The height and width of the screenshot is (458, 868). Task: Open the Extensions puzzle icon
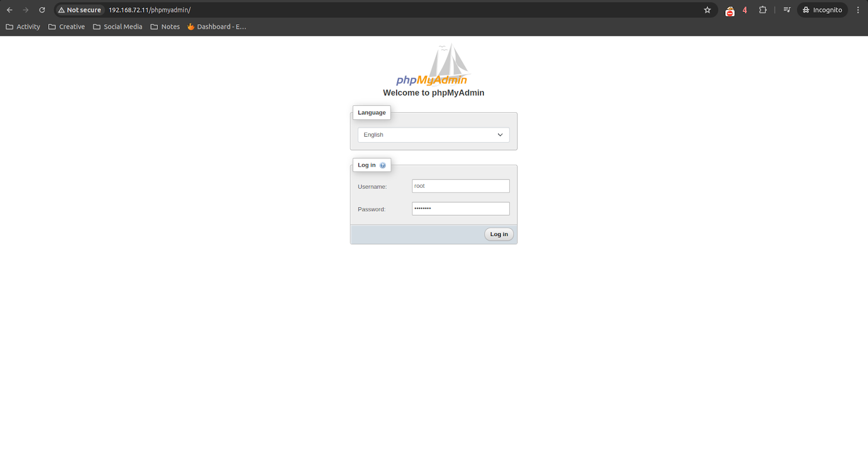(763, 10)
